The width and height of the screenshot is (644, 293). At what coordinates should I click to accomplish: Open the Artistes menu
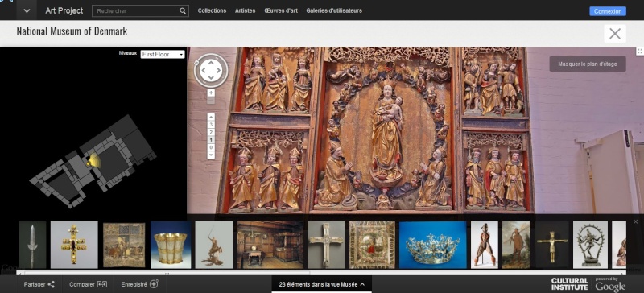pyautogui.click(x=246, y=10)
